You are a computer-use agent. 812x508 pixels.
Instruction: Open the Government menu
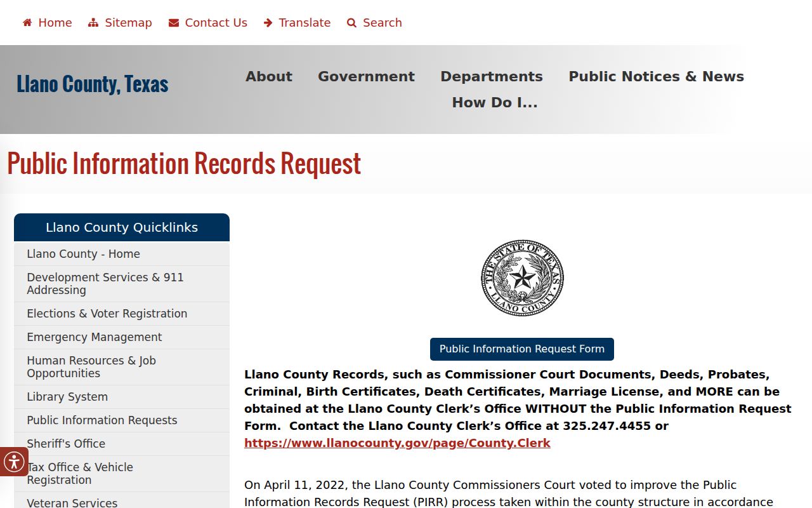click(x=366, y=76)
